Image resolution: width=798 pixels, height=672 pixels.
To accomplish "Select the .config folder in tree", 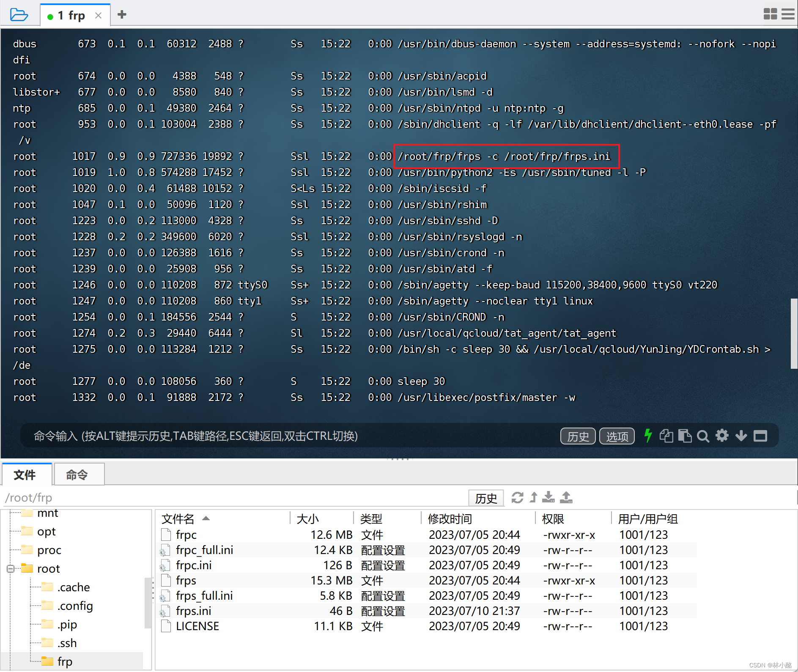I will pyautogui.click(x=75, y=606).
